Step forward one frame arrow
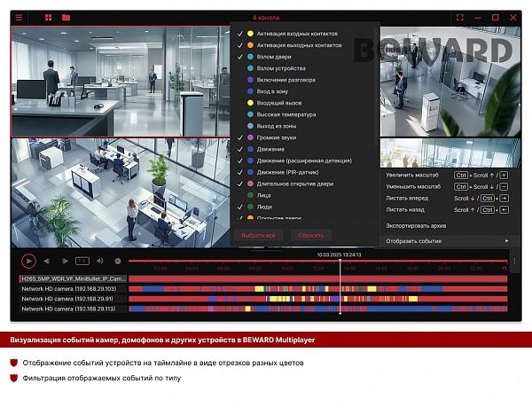The width and height of the screenshot is (532, 407). (65, 261)
